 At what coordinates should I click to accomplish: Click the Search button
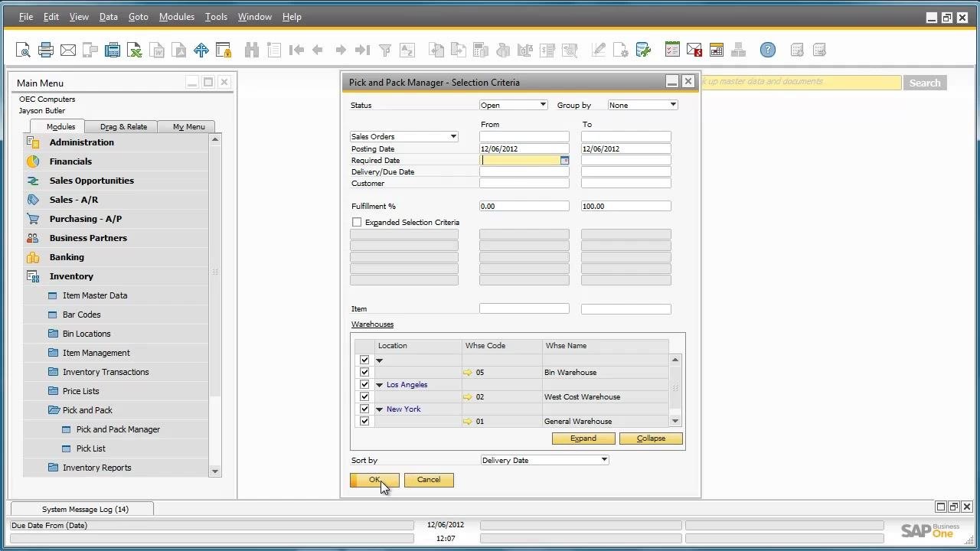coord(925,83)
